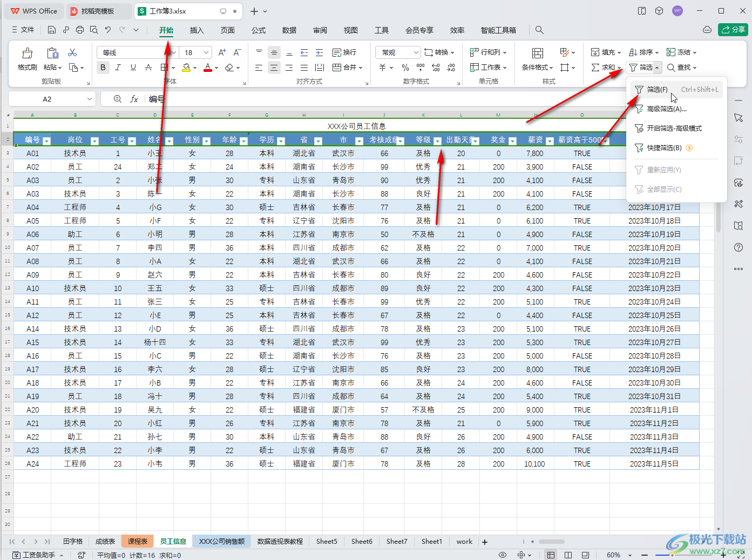Toggle Wrap Text (换行) button
Screen dimensions: 752x560
344,52
